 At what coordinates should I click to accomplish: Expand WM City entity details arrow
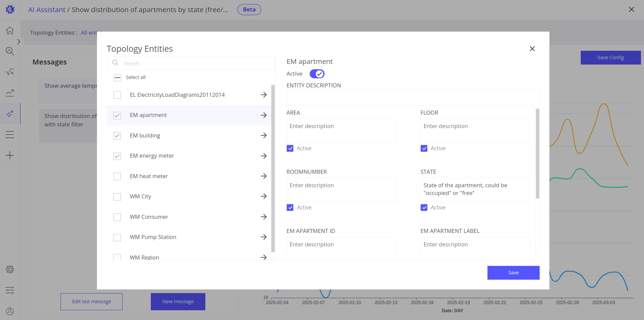click(264, 196)
